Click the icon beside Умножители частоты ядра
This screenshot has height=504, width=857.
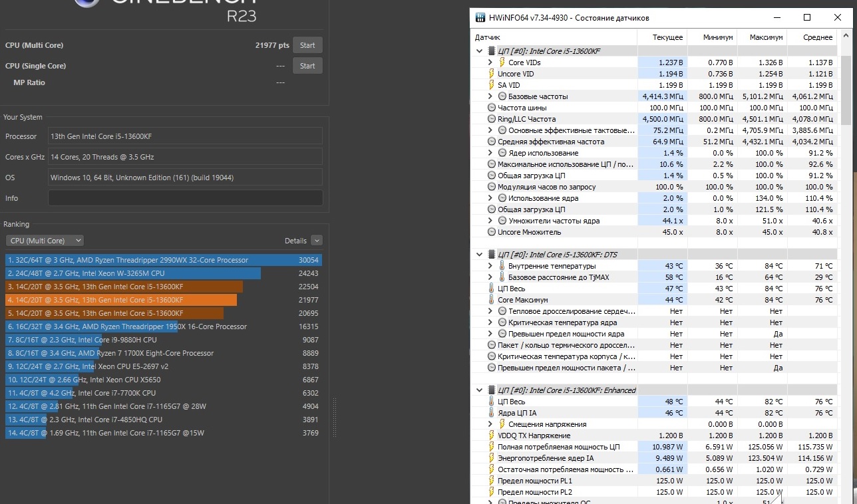tap(502, 221)
